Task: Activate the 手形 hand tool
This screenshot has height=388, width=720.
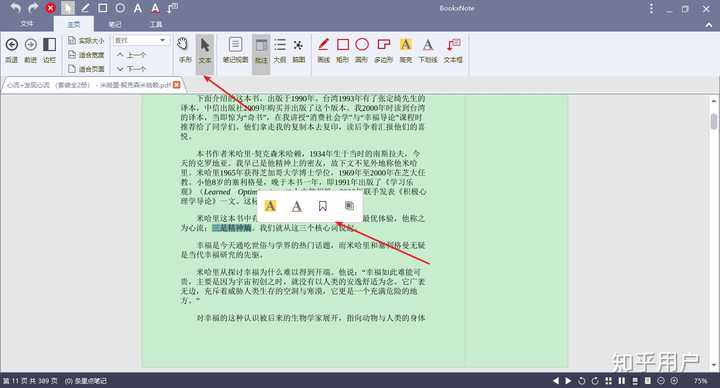Action: point(185,51)
